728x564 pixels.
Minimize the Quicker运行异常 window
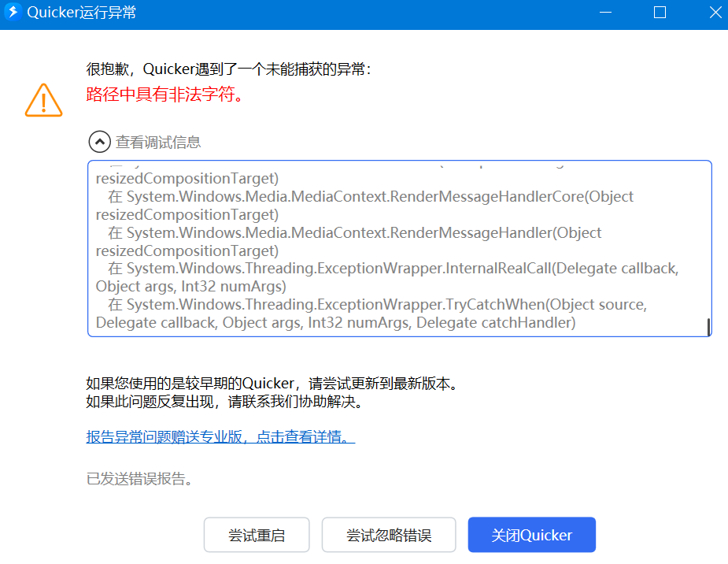point(605,13)
